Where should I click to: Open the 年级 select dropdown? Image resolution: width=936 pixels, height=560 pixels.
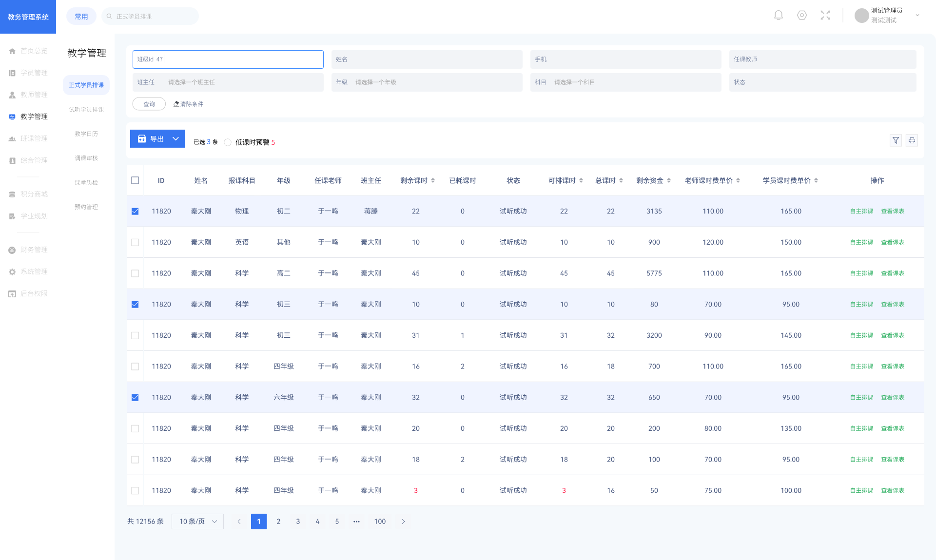(427, 82)
